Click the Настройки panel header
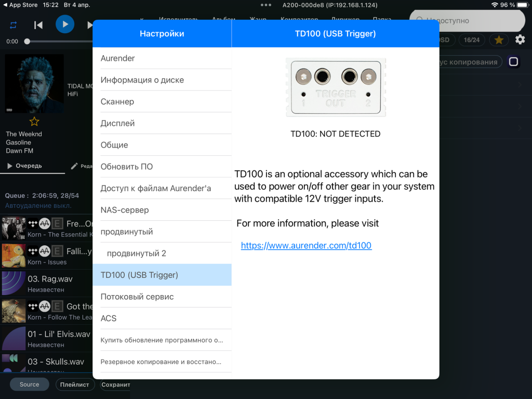The height and width of the screenshot is (399, 532). [x=162, y=34]
